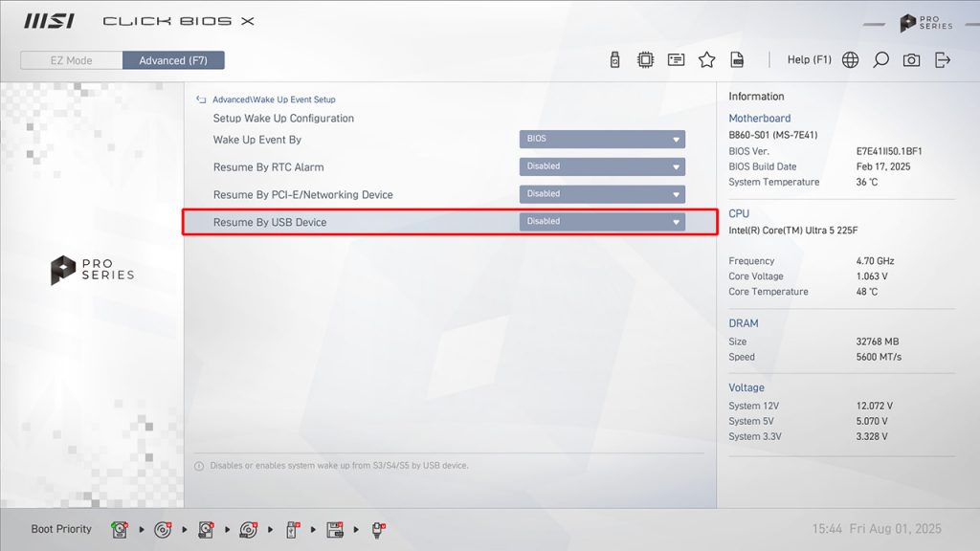Open the Resume By RTC Alarm dropdown
The image size is (980, 551).
coord(602,166)
